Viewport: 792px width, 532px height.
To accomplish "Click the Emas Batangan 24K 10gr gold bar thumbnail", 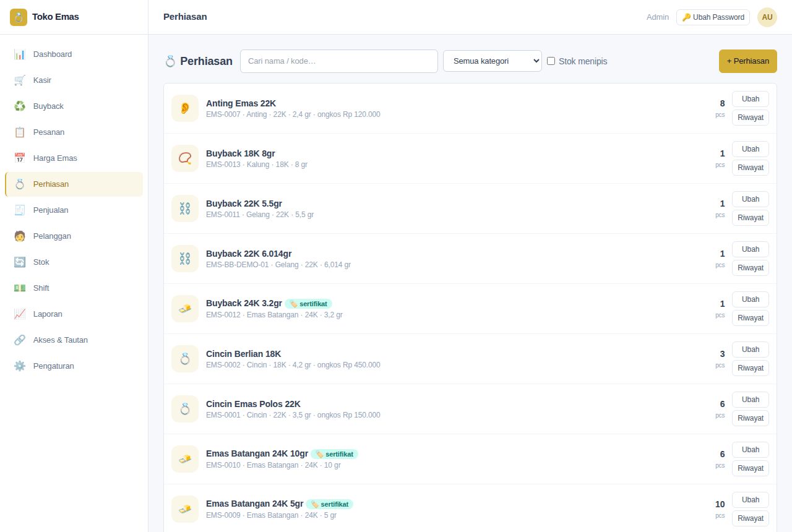I will 185,459.
